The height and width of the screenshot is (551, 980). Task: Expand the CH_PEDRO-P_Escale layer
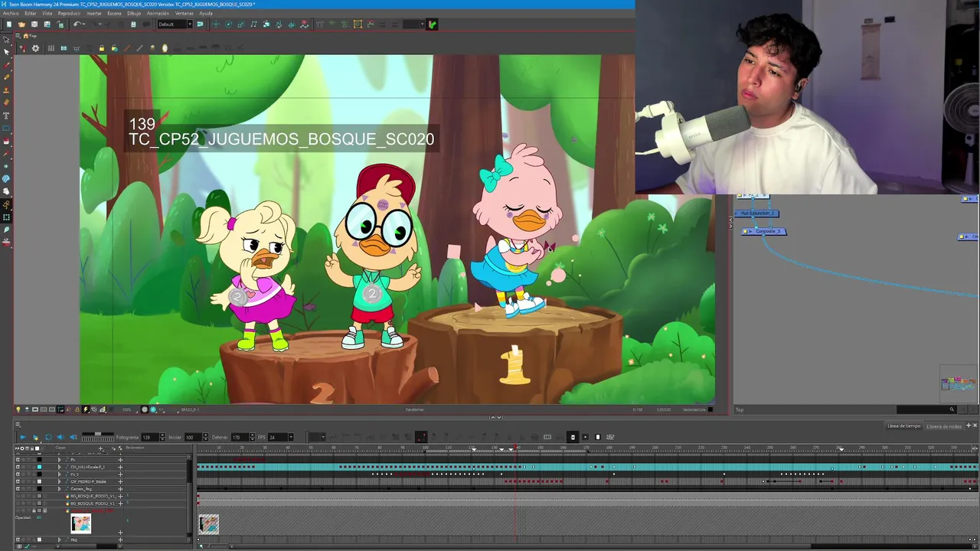click(x=60, y=481)
